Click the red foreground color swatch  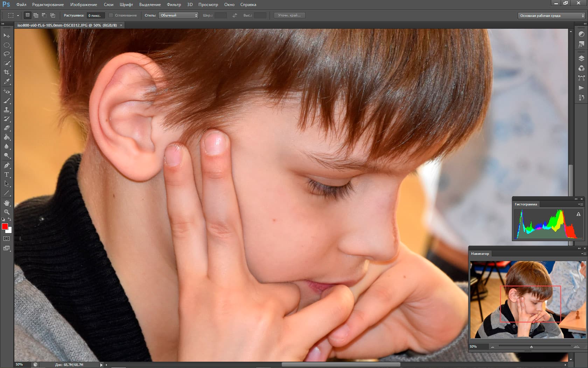5,226
